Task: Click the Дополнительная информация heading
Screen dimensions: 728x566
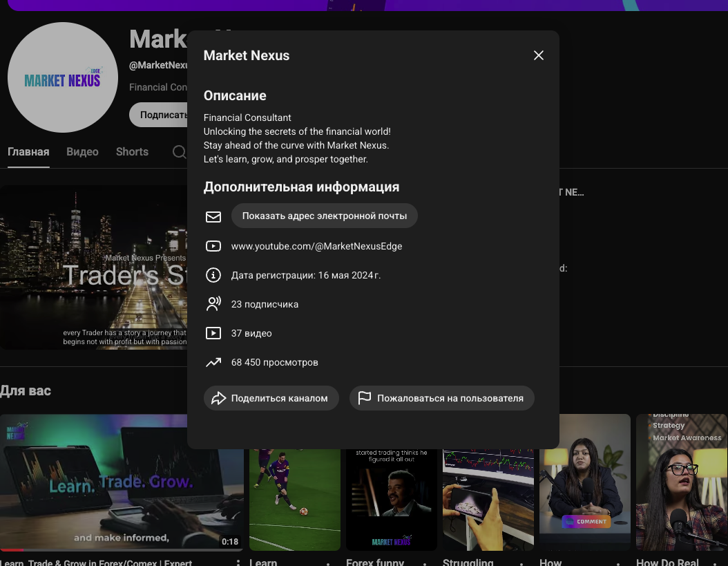Action: pyautogui.click(x=301, y=187)
